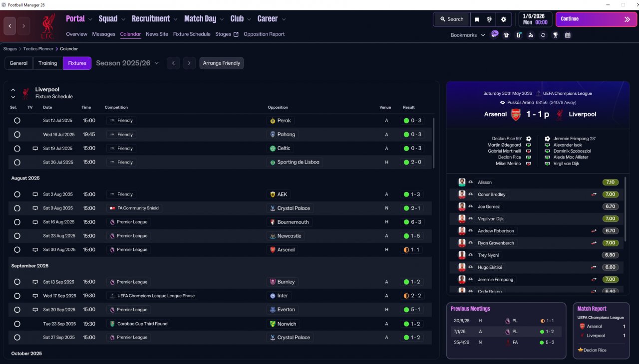This screenshot has width=639, height=364.
Task: Expand the Squad menu chevron
Action: (123, 19)
